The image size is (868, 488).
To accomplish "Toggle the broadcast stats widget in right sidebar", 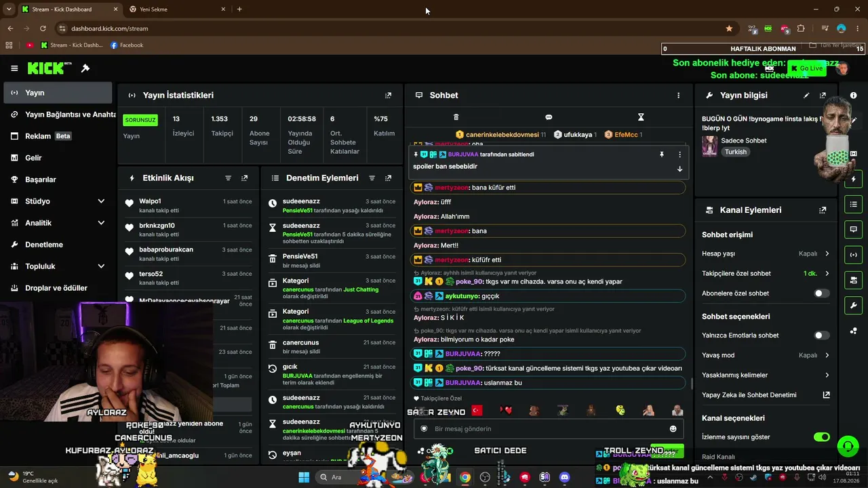I will [x=853, y=255].
